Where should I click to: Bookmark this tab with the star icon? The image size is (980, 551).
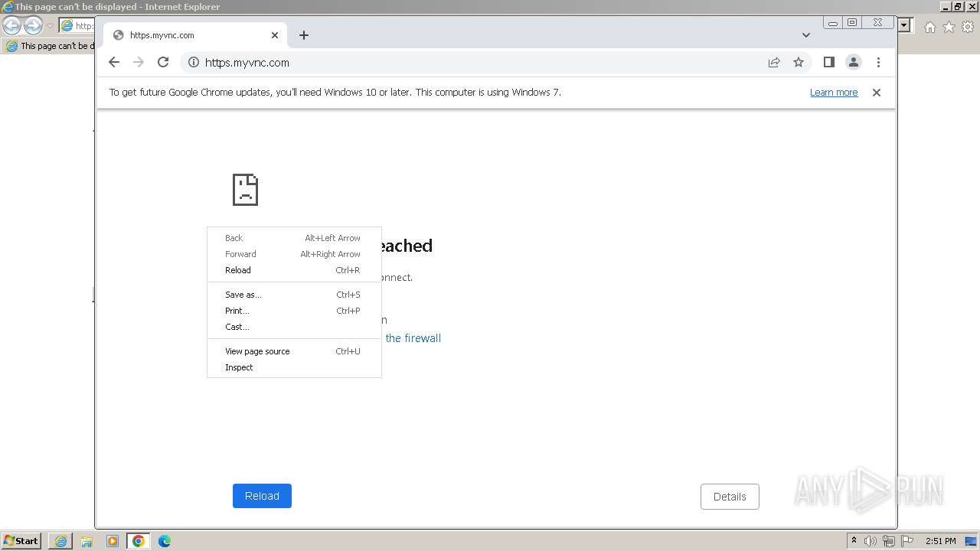click(799, 63)
